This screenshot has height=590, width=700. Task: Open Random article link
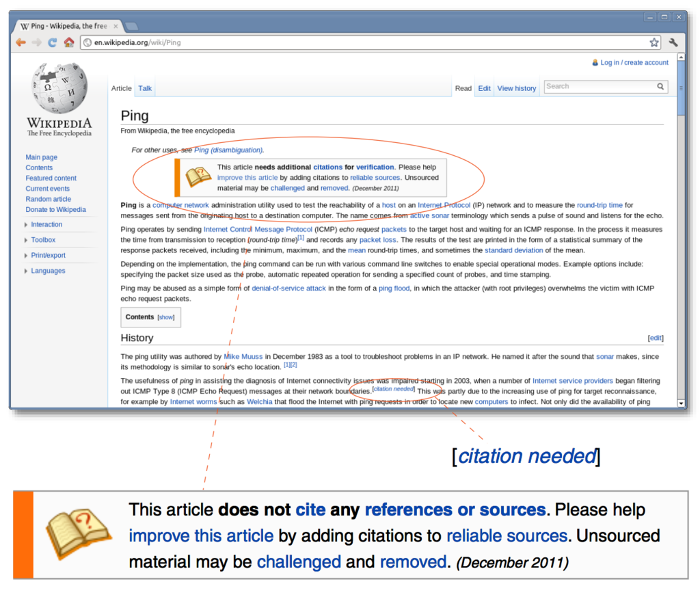[49, 199]
